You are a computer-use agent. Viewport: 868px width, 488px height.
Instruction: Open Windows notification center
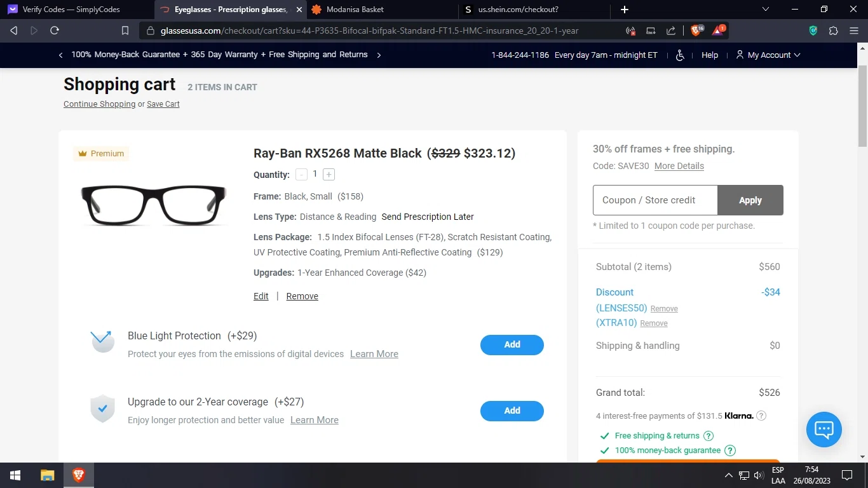pyautogui.click(x=846, y=475)
